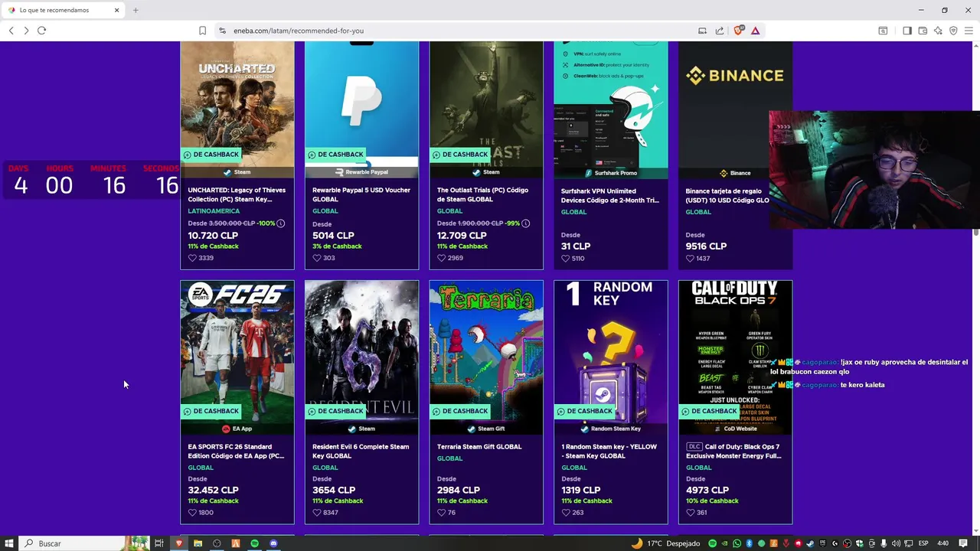
Task: Wishlist Call of Duty Black Ops 7 heart
Action: point(691,512)
